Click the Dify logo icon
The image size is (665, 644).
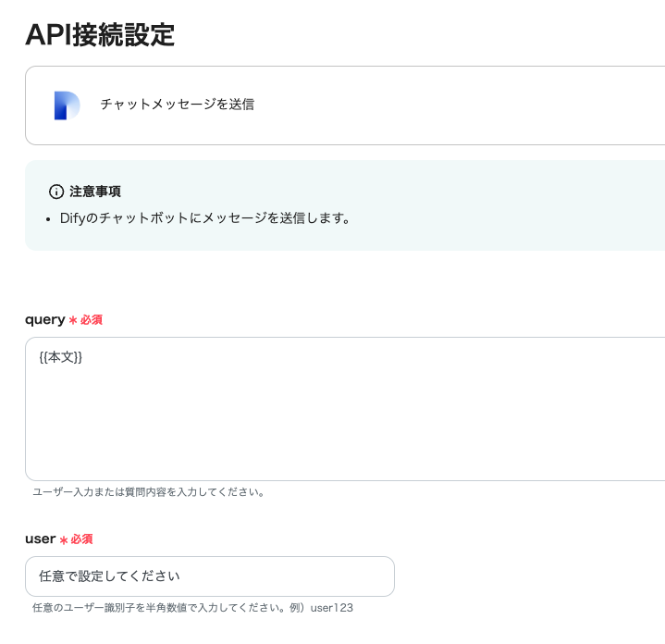pos(67,105)
